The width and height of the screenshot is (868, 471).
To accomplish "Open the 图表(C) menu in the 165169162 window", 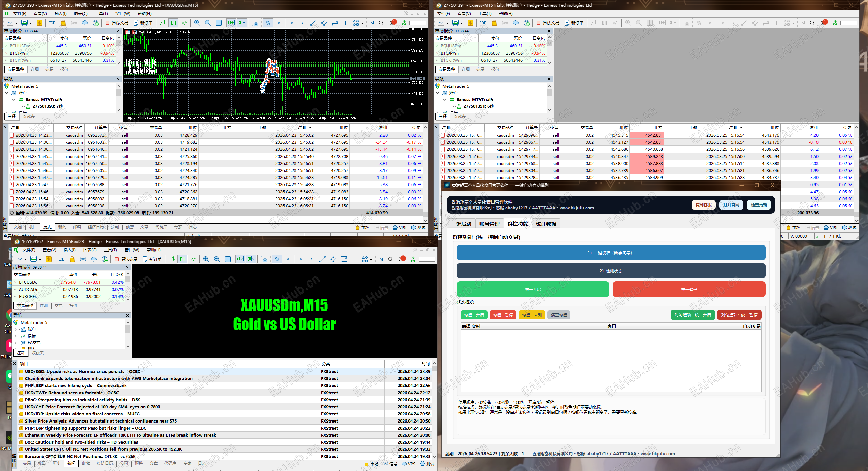I will coord(90,250).
